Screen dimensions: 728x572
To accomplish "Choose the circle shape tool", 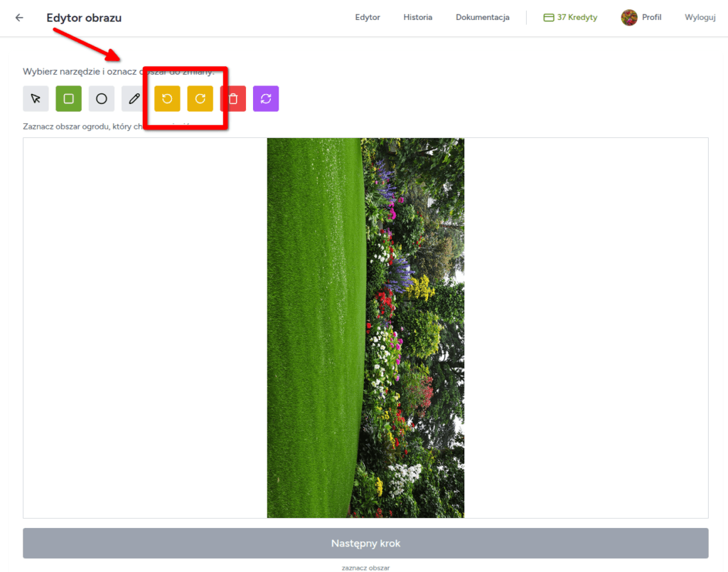I will pos(102,99).
